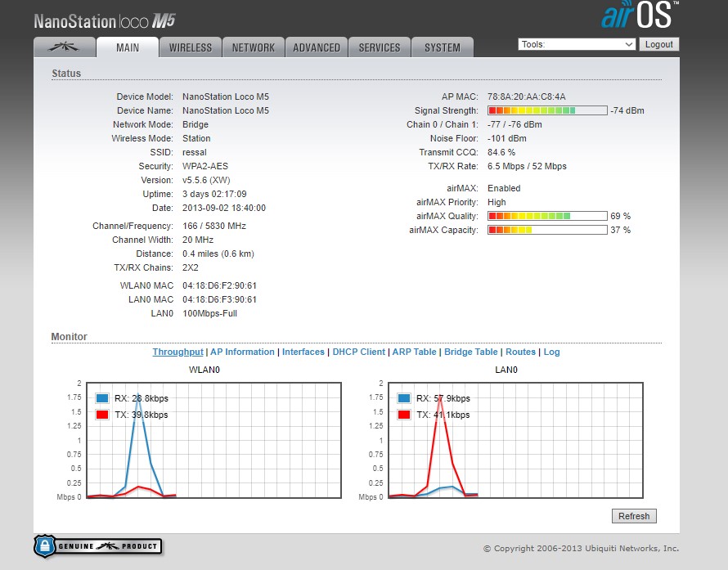Click the frequency value 166 / 5830 MHz

(214, 226)
